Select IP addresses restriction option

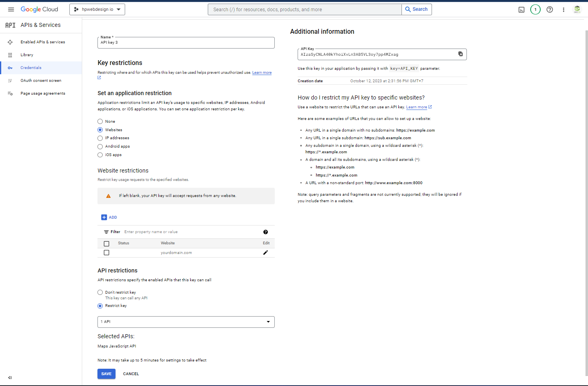(100, 138)
